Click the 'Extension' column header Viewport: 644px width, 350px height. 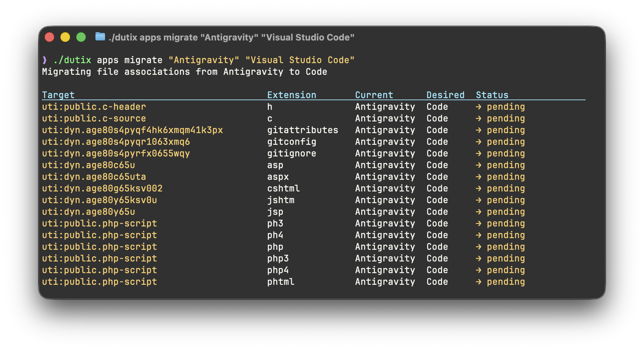292,95
